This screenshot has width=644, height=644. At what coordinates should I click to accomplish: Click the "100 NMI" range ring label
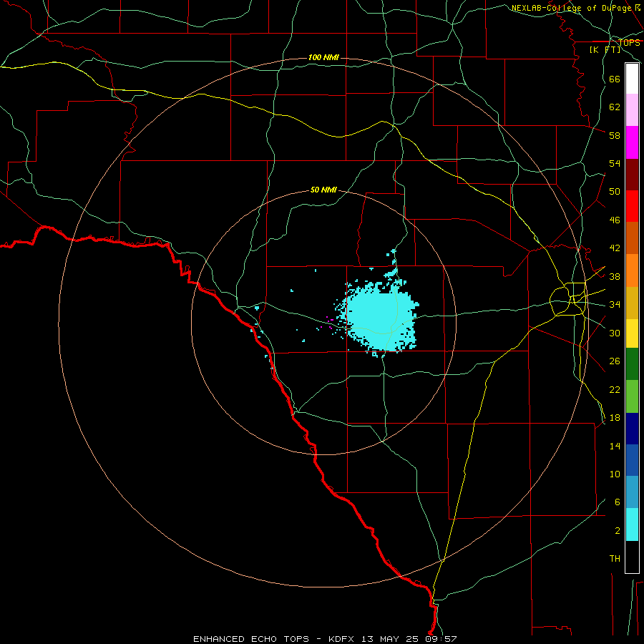[323, 57]
